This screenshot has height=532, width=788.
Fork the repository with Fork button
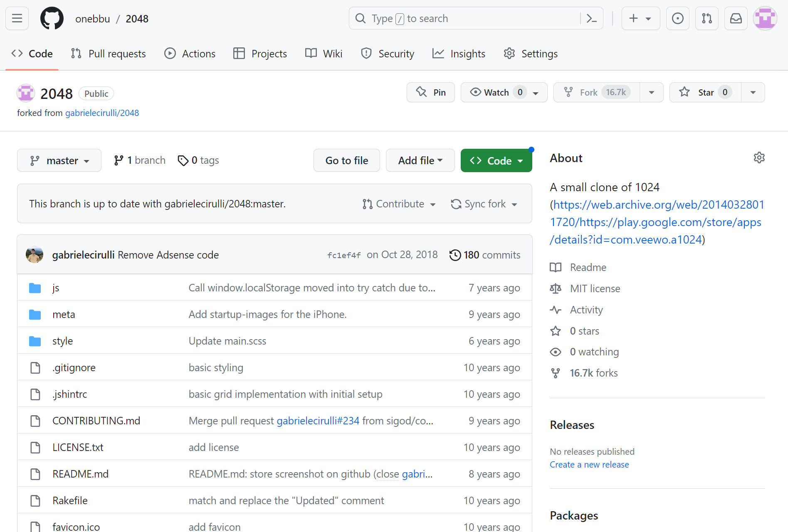tap(597, 92)
